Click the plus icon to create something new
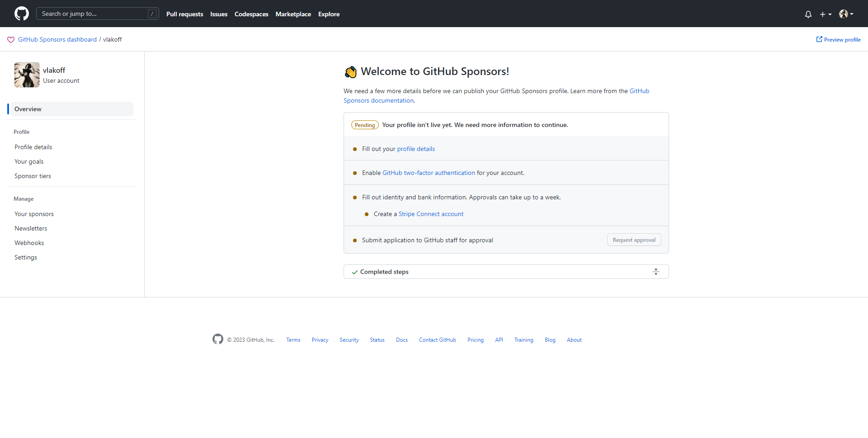 pos(822,14)
